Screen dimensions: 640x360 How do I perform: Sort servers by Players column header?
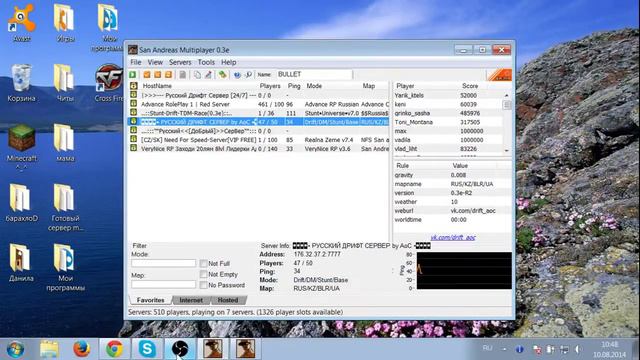(270, 86)
